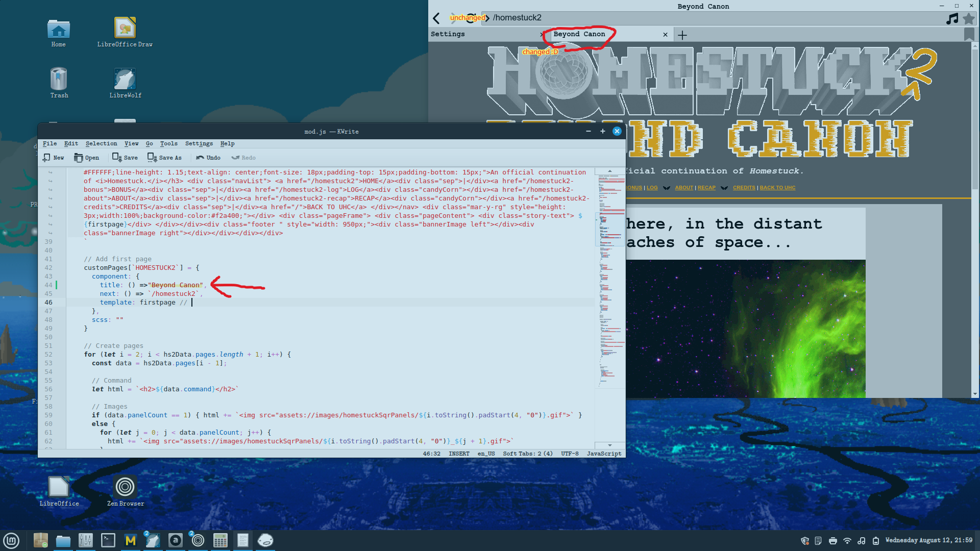Close the Beyond Canon tab

pyautogui.click(x=665, y=35)
